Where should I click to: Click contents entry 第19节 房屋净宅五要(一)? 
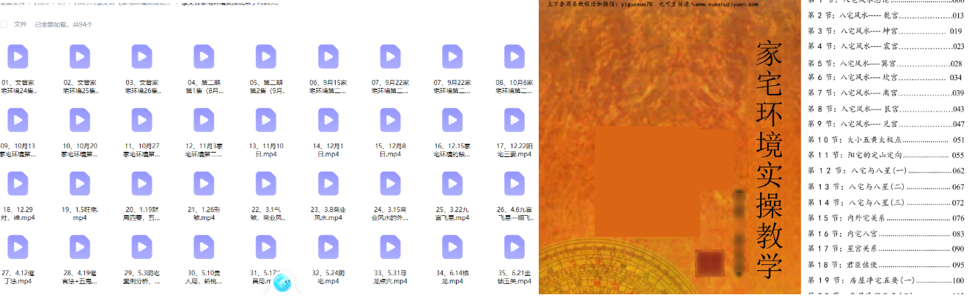click(886, 281)
